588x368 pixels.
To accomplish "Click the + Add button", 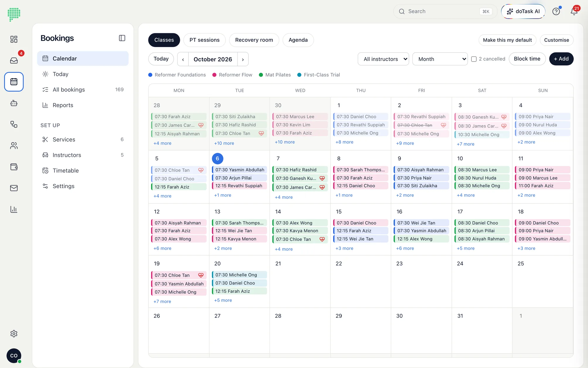I will (x=561, y=59).
